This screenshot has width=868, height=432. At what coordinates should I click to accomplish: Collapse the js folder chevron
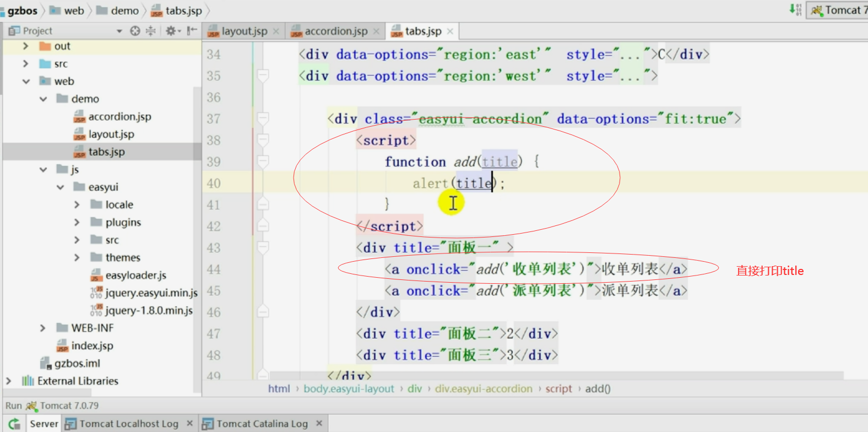pos(43,170)
